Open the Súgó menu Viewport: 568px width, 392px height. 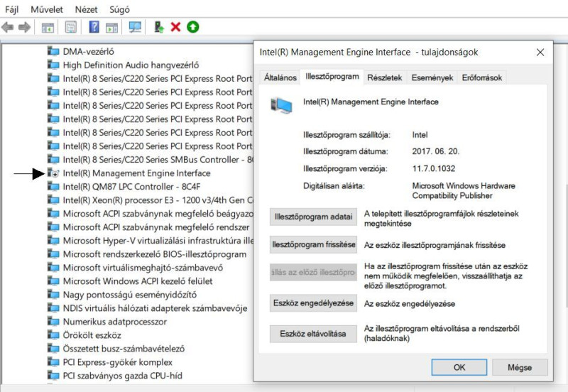point(119,9)
